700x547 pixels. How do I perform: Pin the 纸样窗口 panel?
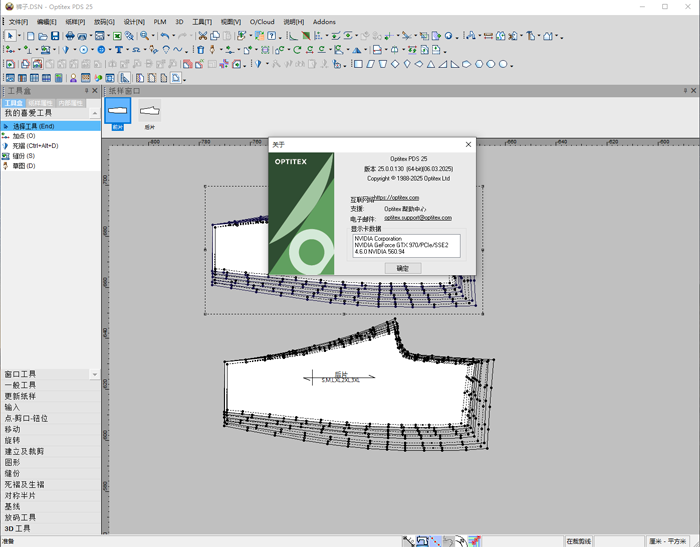click(685, 91)
